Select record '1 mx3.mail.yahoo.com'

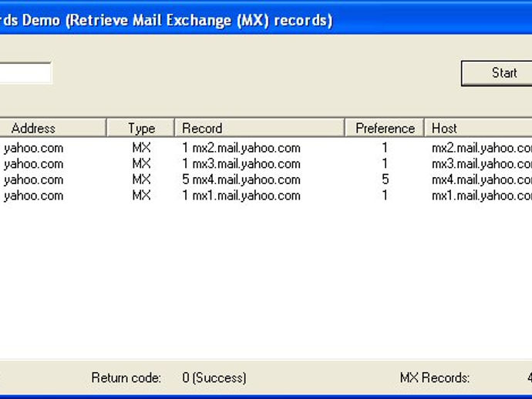(241, 164)
